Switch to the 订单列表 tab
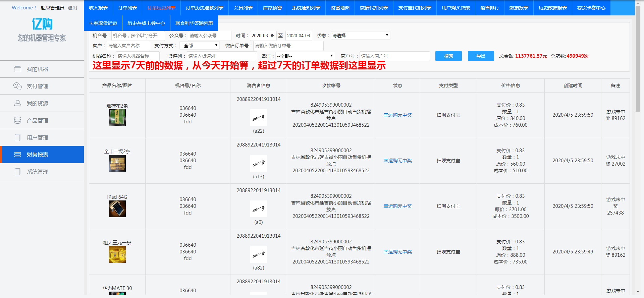This screenshot has height=298, width=644. tap(127, 8)
